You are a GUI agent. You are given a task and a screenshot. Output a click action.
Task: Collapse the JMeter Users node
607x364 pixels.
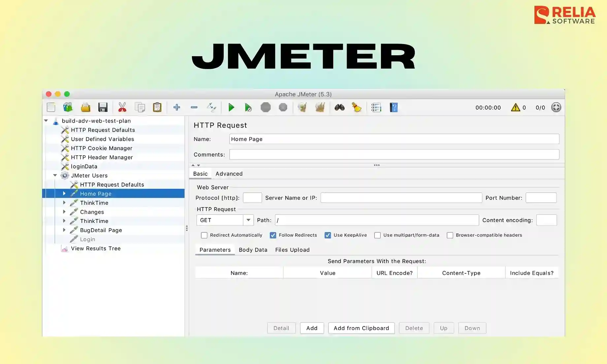(55, 175)
